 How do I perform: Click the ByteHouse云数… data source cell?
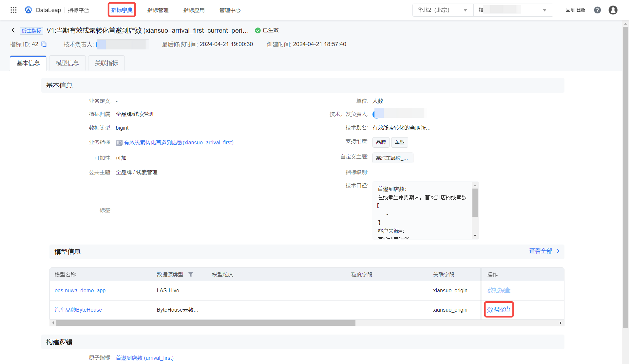coord(178,310)
